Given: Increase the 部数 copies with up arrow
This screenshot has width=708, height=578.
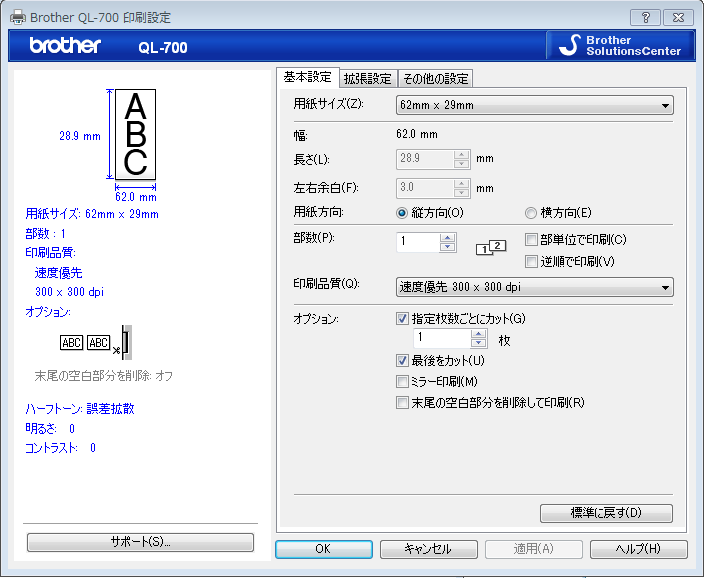Looking at the screenshot, I should tap(447, 238).
